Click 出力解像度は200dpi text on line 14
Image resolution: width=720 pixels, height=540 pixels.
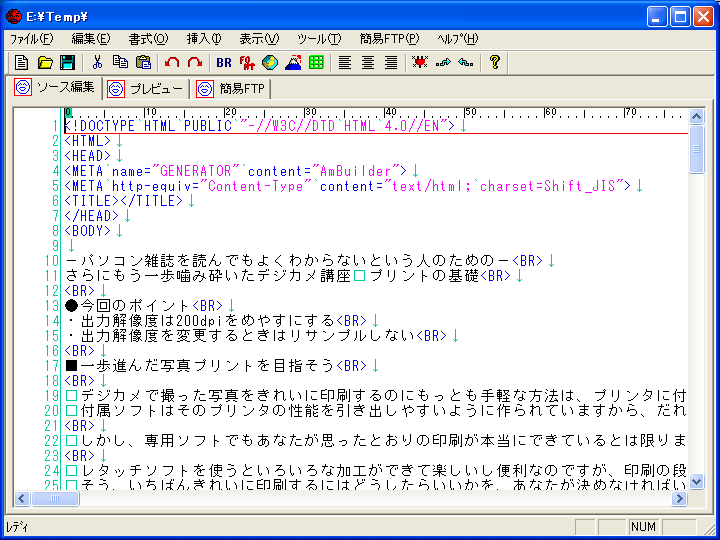(152, 321)
